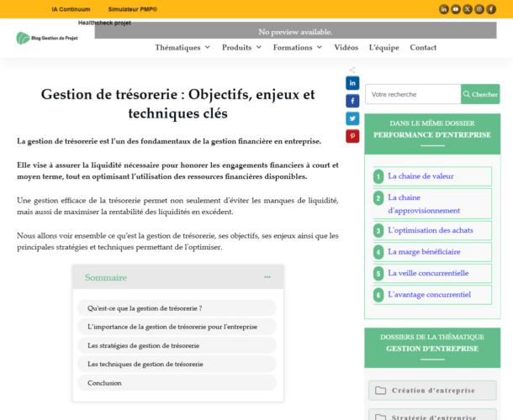Click the Blog Gestion de Projet logo
Image resolution: width=513 pixels, height=420 pixels.
47,39
